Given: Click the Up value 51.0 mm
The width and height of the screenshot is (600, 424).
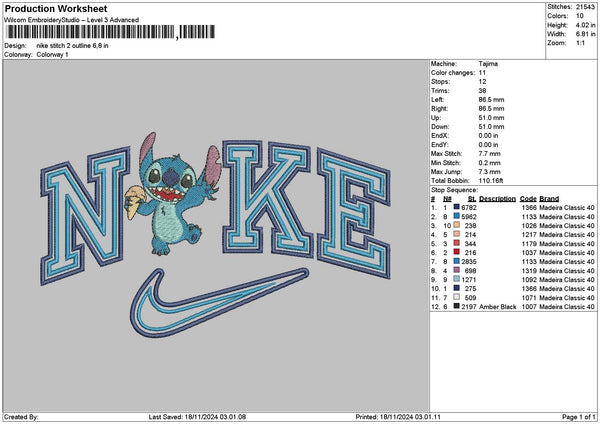Looking at the screenshot, I should pos(491,118).
